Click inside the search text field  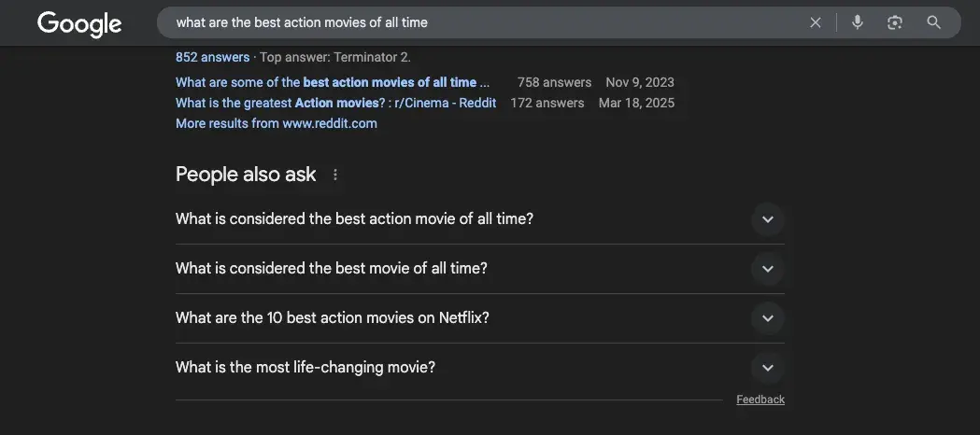click(x=467, y=22)
